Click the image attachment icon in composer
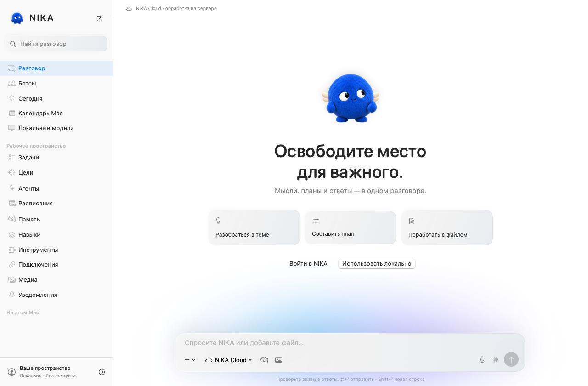The image size is (588, 386). tap(278, 360)
